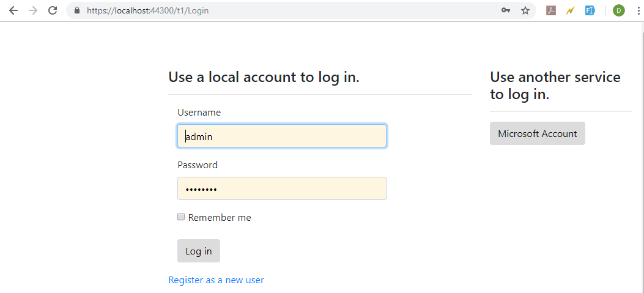Viewport: 644px width, 293px height.
Task: Focus the Username field containing admin
Action: coord(282,136)
